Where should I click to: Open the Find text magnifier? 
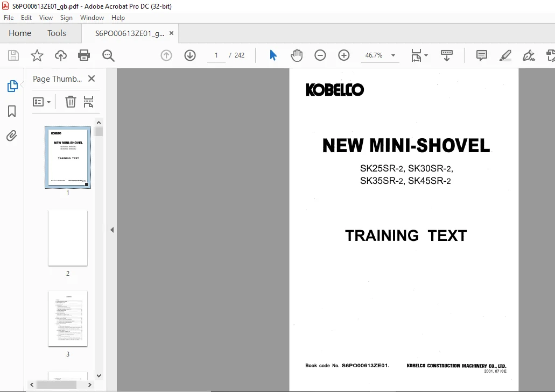tap(108, 55)
